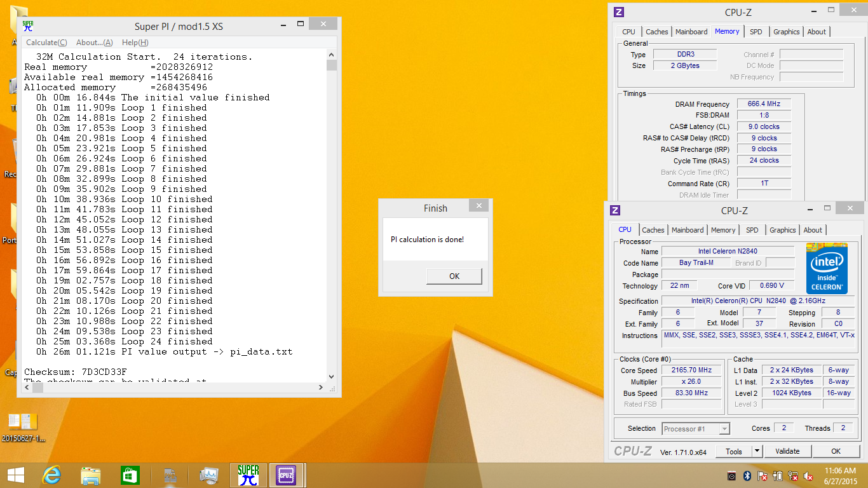
Task: Click the muted volume tray icon
Action: tap(808, 476)
